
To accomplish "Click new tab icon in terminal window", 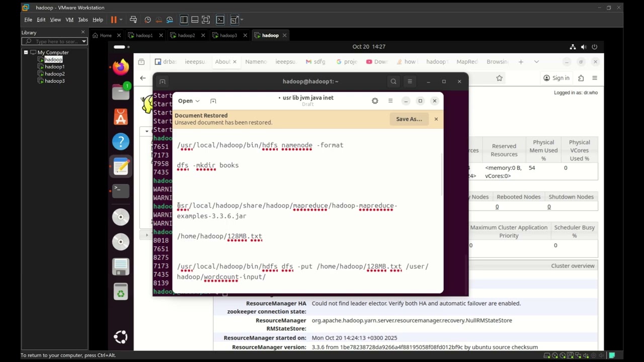I will coord(162,81).
